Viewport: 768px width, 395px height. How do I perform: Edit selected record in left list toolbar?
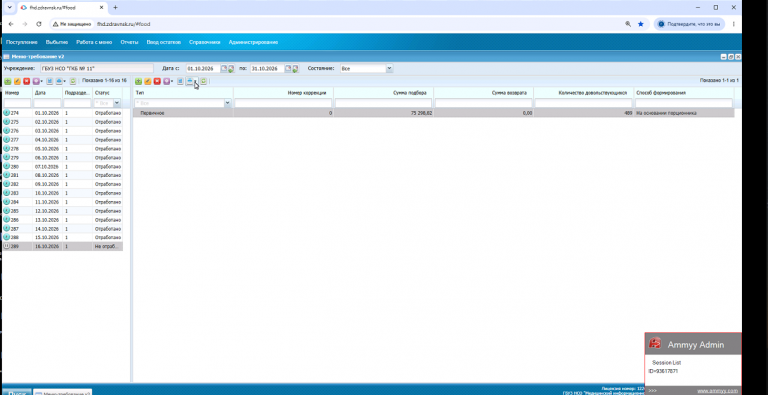point(17,81)
